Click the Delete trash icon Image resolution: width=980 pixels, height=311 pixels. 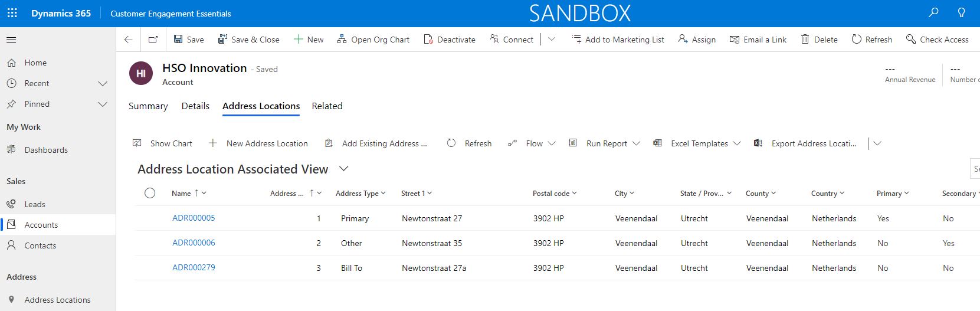(x=805, y=40)
